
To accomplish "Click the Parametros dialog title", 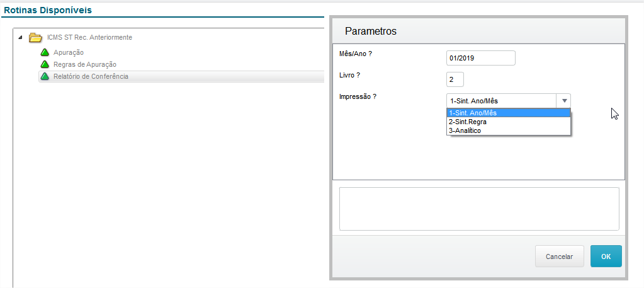I will (x=370, y=32).
